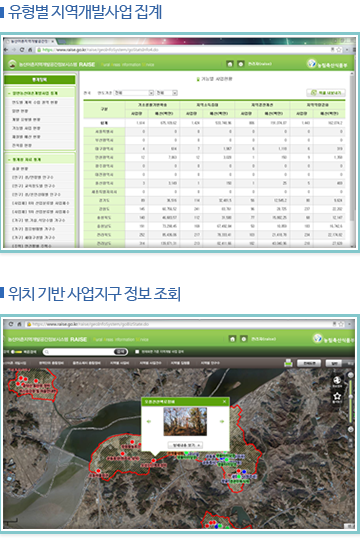The image size is (360, 559).
Task: Close the photo popup on the map
Action: tap(224, 402)
